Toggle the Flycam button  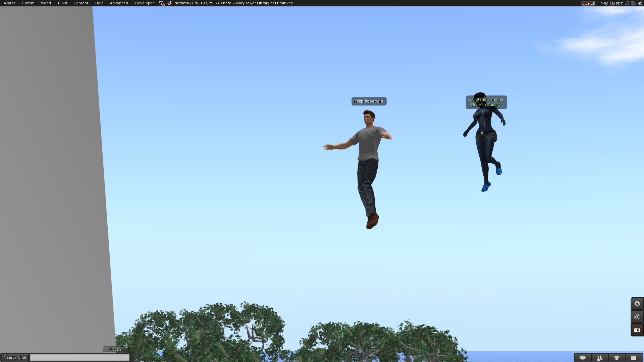116,349
